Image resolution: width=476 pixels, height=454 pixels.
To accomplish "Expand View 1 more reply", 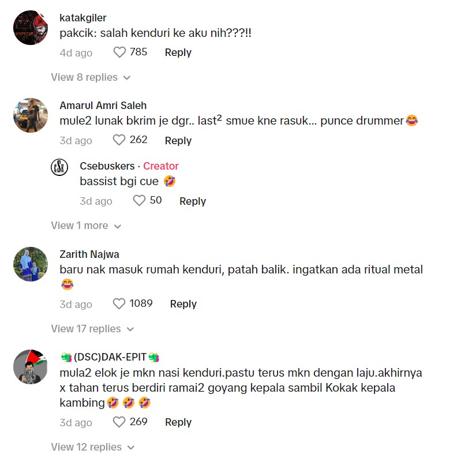I will 86,226.
